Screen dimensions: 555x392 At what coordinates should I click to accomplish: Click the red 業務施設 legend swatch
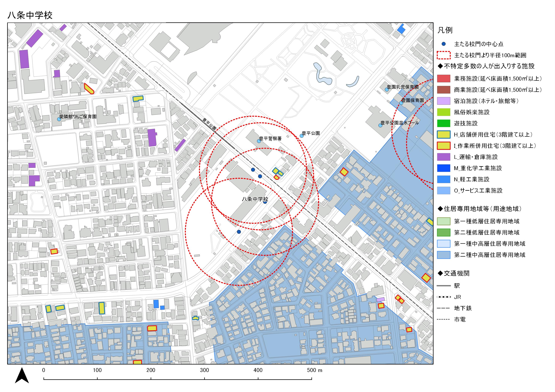tap(444, 79)
